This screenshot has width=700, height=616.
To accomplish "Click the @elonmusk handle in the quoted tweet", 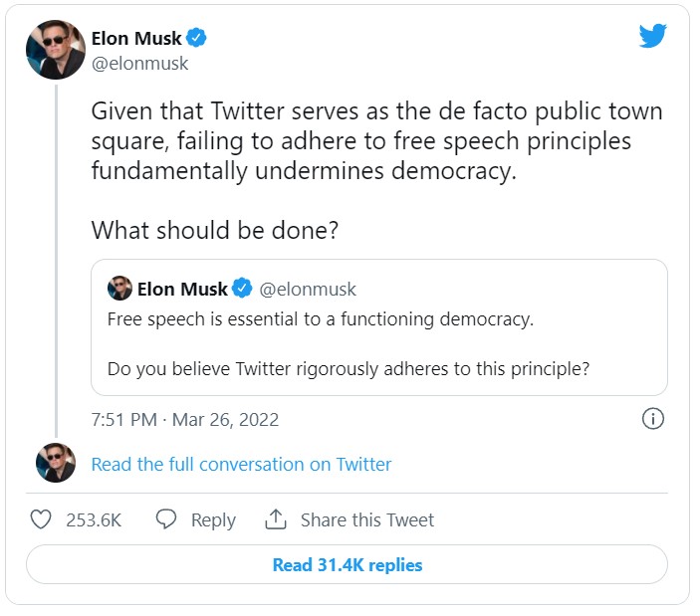I will [x=308, y=290].
